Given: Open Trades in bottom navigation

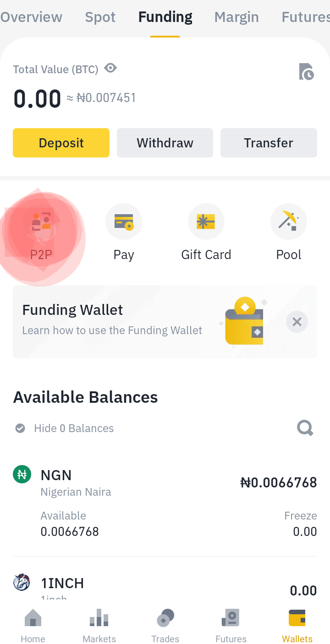Looking at the screenshot, I should [x=165, y=626].
